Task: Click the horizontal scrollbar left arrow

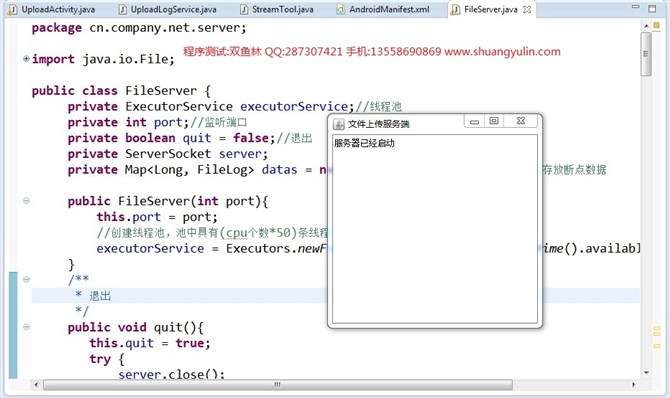Action: point(36,385)
